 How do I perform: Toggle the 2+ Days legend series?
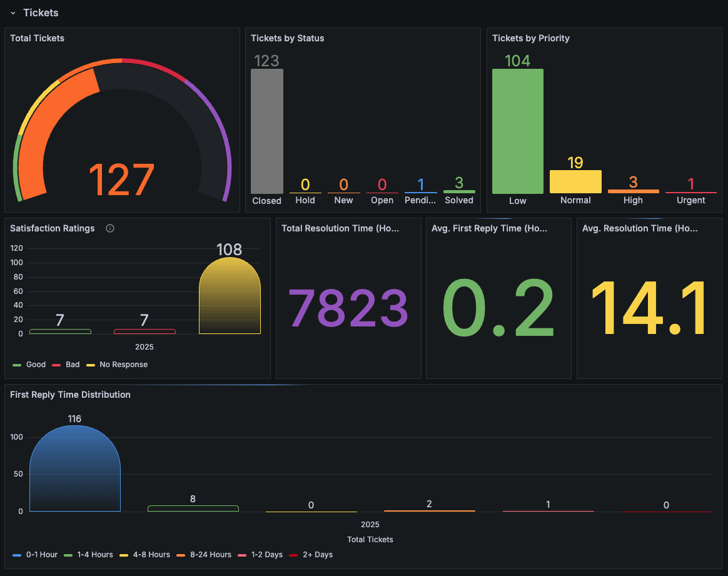click(x=317, y=555)
